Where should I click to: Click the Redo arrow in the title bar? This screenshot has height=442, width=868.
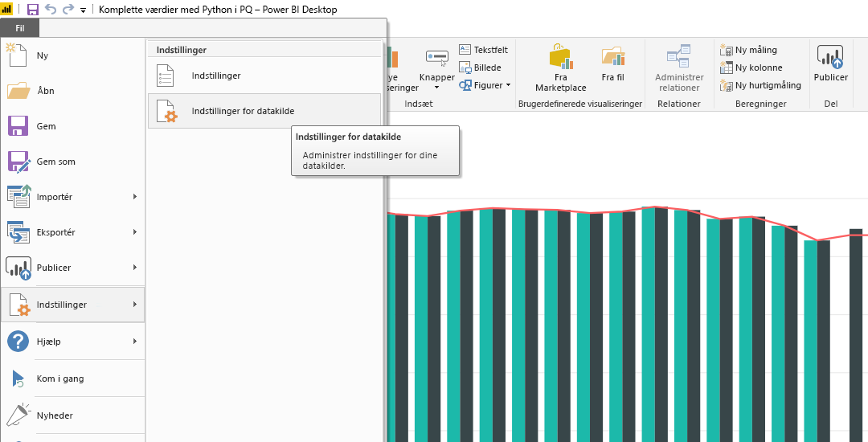(68, 10)
